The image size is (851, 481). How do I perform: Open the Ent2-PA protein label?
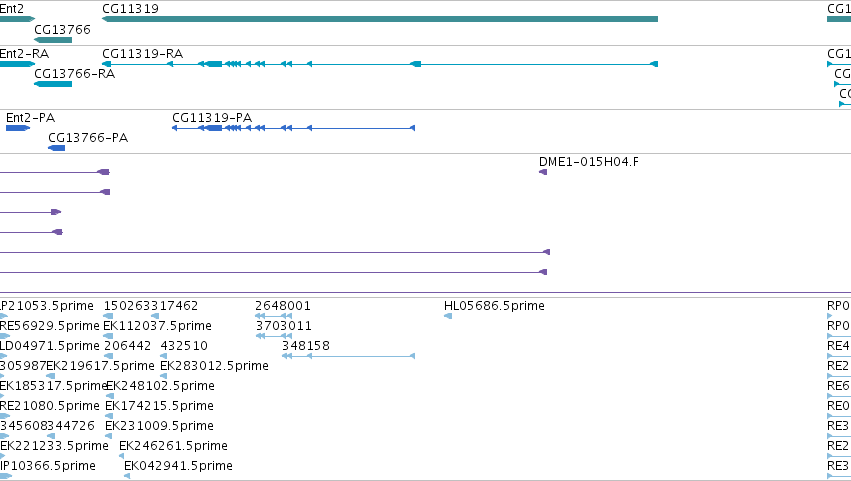[30, 118]
